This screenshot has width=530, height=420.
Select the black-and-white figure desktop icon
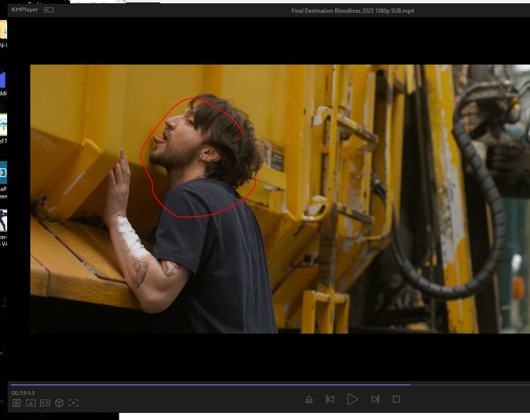3,220
